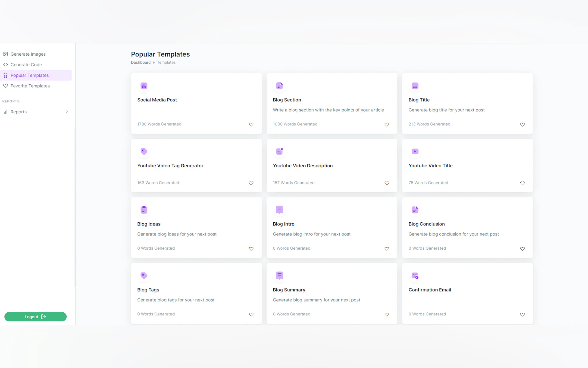The height and width of the screenshot is (368, 588).
Task: Click the Blog Summary bookmark icon
Action: 279,276
